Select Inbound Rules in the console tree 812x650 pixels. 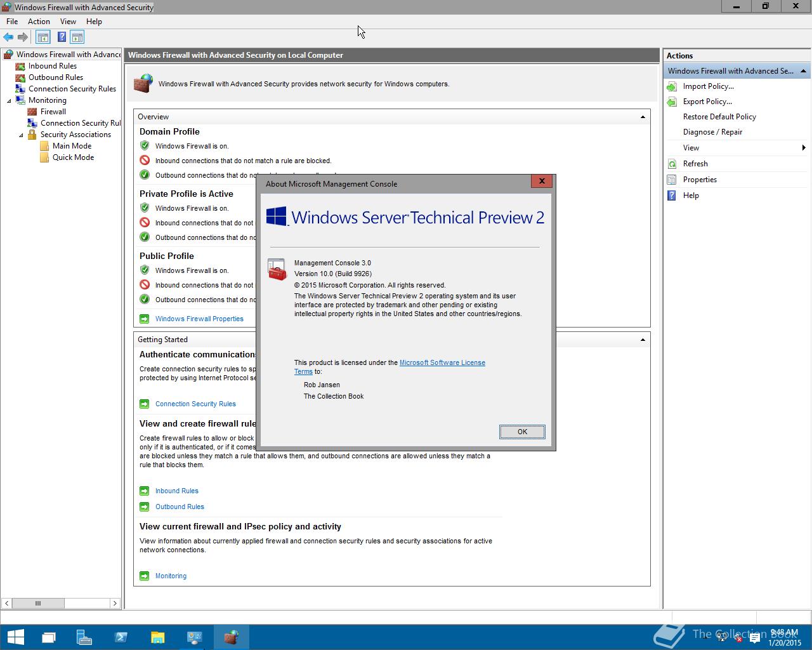(x=53, y=66)
